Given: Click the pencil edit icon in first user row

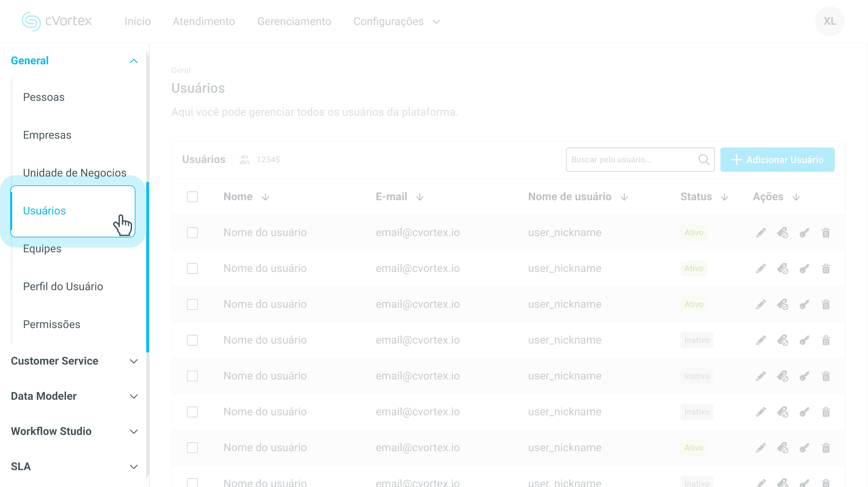Looking at the screenshot, I should (x=761, y=233).
